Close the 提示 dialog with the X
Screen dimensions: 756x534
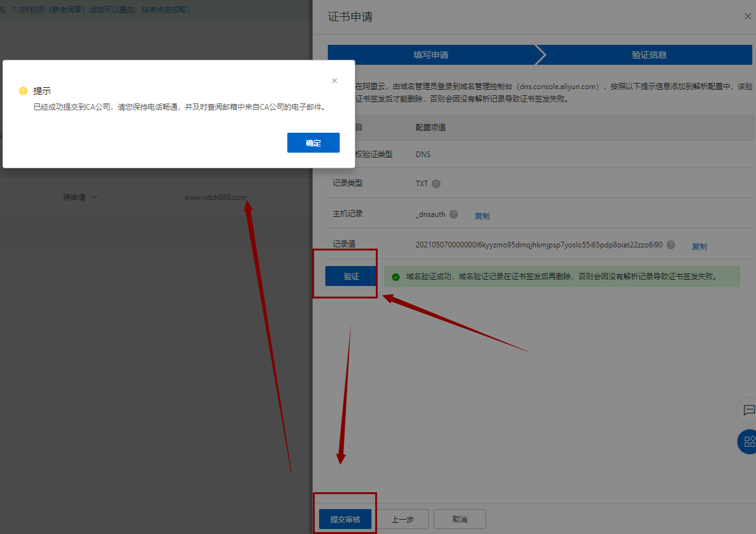[335, 80]
